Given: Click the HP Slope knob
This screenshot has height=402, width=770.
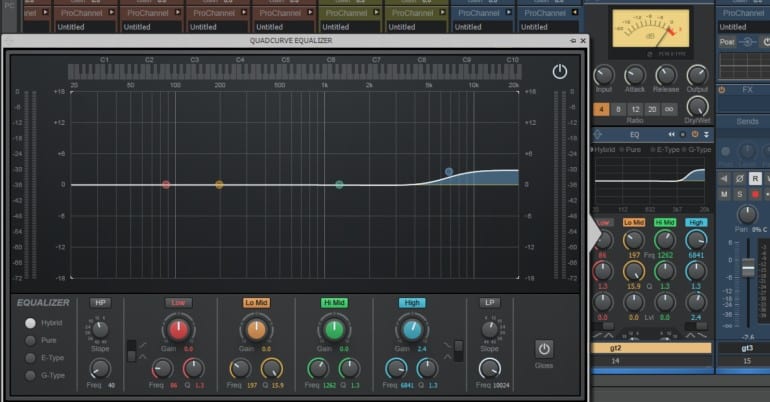Looking at the screenshot, I should (98, 329).
